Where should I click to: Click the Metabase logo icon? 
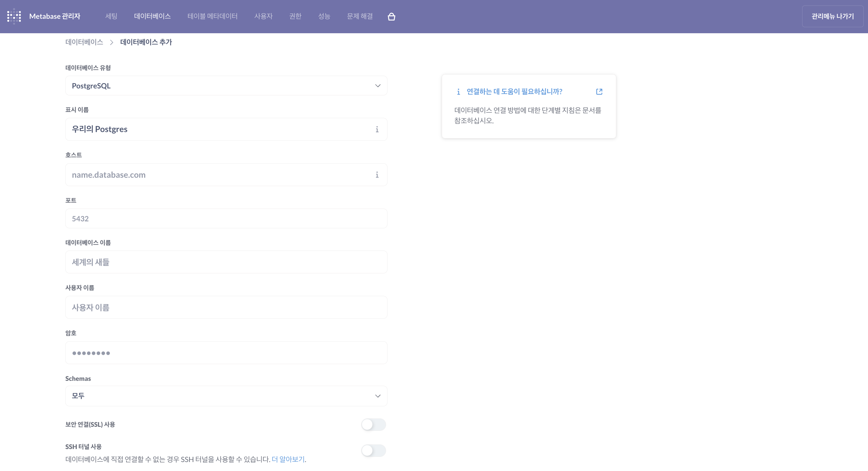14,16
